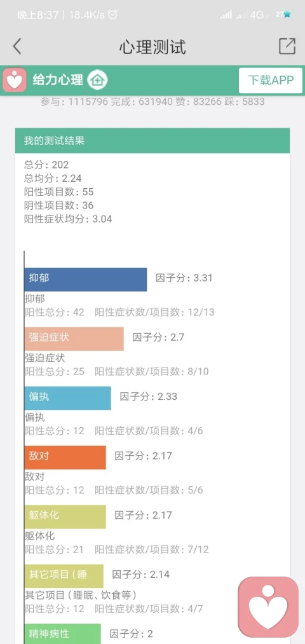Select the yellow-green 躯体化 bar

click(65, 516)
